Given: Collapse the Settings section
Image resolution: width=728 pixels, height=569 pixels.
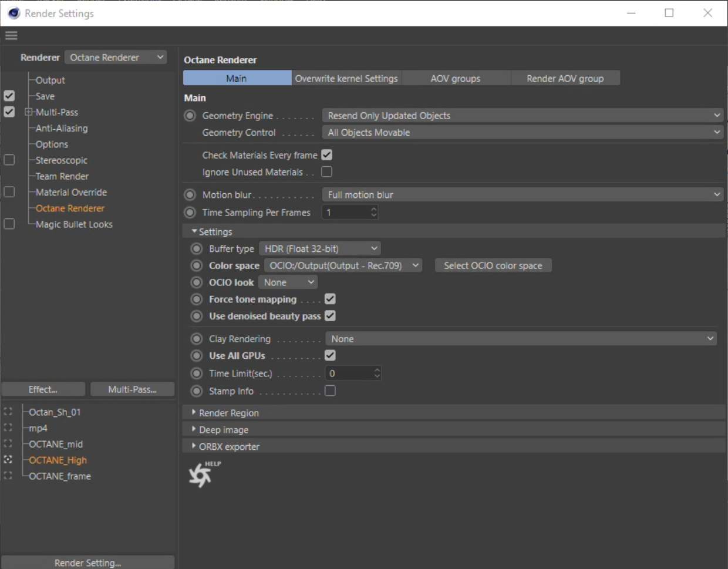Looking at the screenshot, I should click(x=194, y=231).
